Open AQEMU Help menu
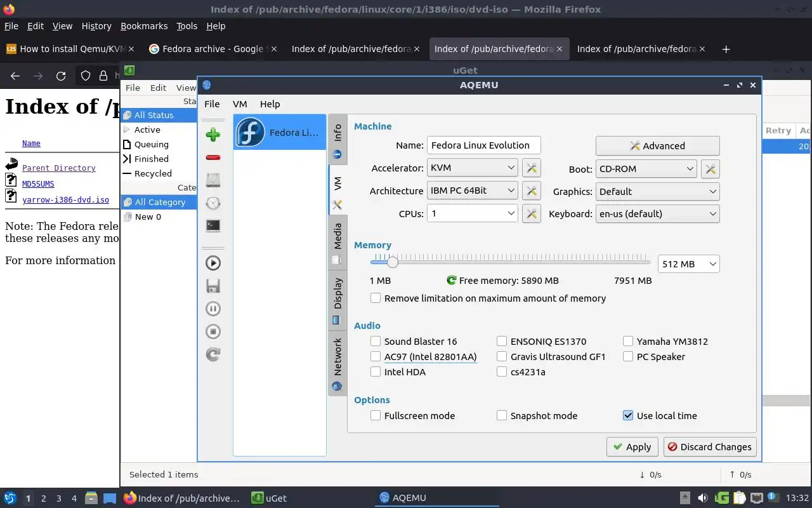This screenshot has width=812, height=508. click(270, 104)
